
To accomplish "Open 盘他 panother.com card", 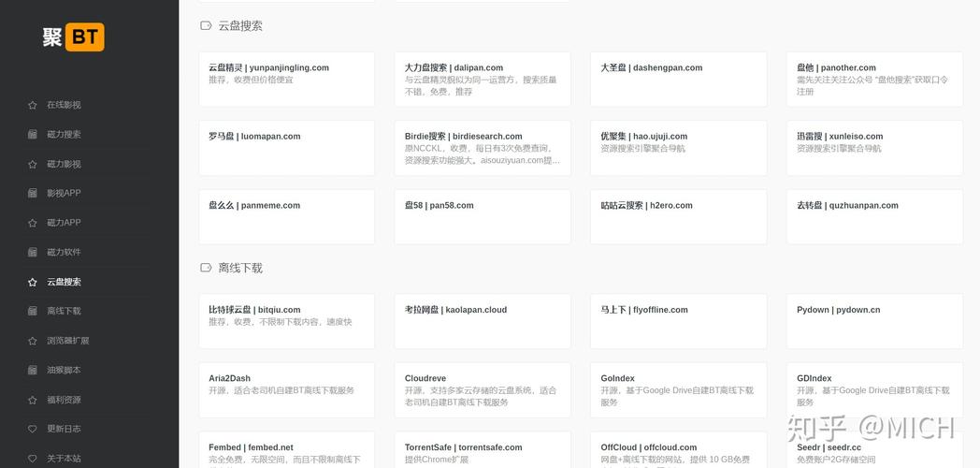I will [875, 79].
